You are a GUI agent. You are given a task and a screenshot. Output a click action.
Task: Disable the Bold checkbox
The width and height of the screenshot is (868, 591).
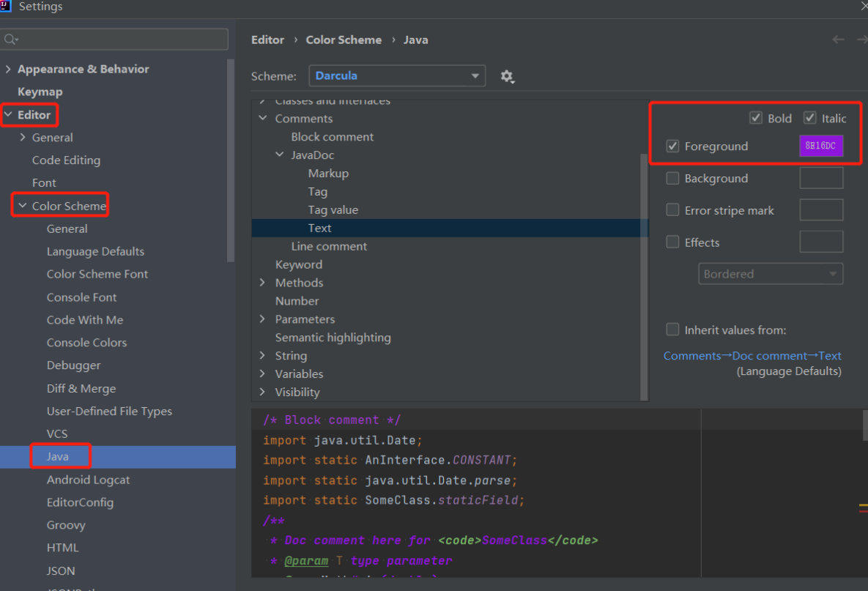coord(756,118)
